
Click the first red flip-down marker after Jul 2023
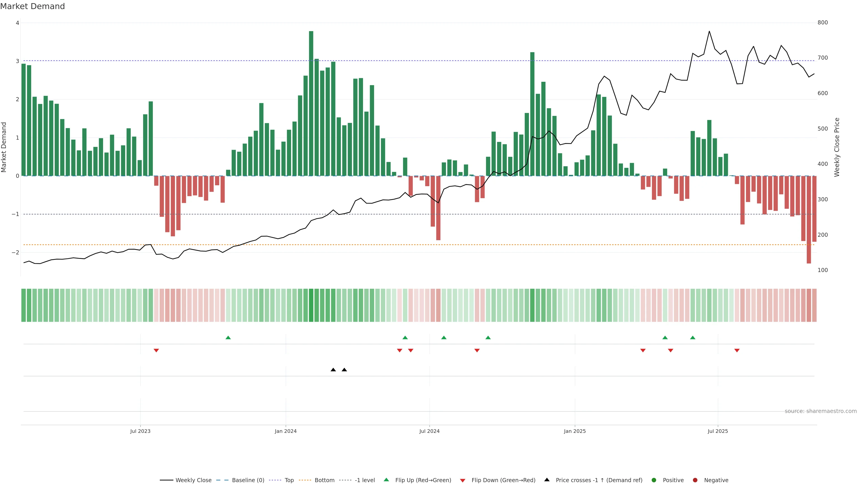[x=156, y=351]
